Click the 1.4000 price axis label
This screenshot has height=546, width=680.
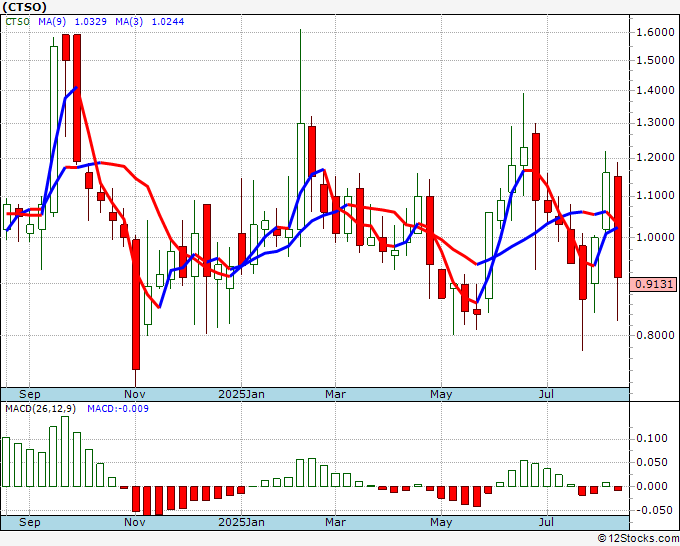pos(655,90)
